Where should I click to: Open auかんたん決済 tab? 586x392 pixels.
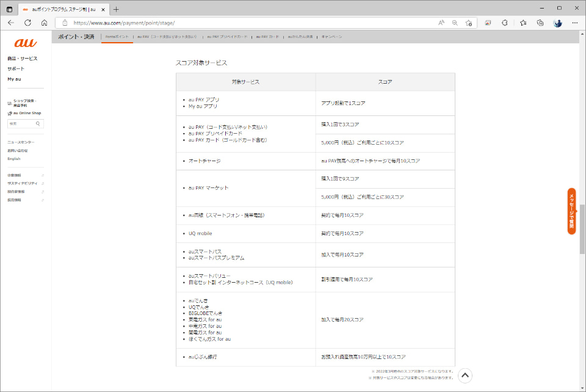300,37
